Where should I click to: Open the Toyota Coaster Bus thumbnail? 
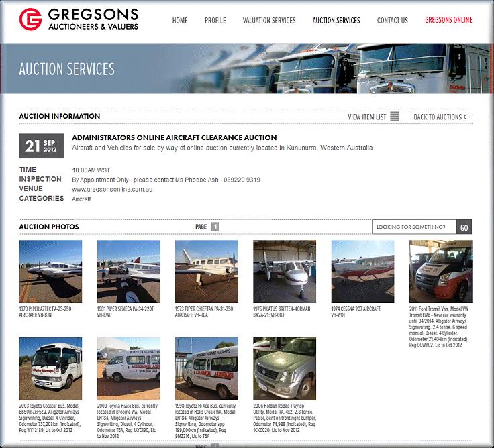tap(50, 369)
